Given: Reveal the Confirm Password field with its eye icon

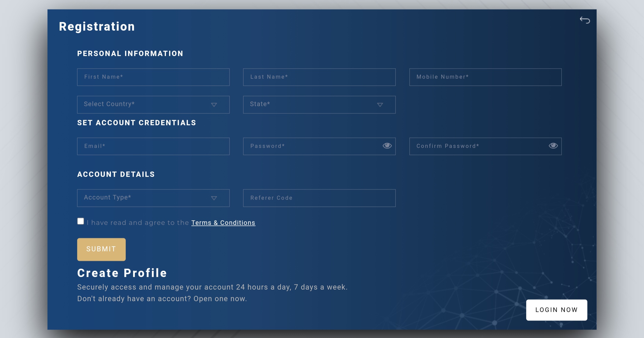Looking at the screenshot, I should click(553, 146).
